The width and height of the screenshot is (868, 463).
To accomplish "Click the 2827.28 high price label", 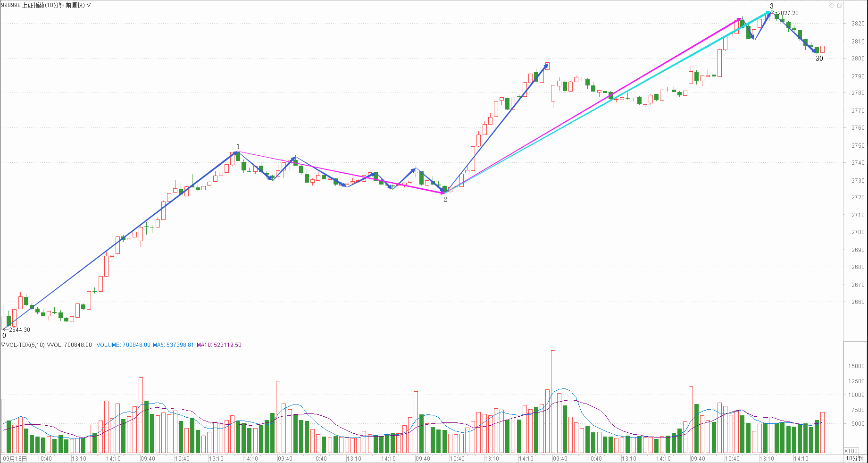I will pos(788,13).
